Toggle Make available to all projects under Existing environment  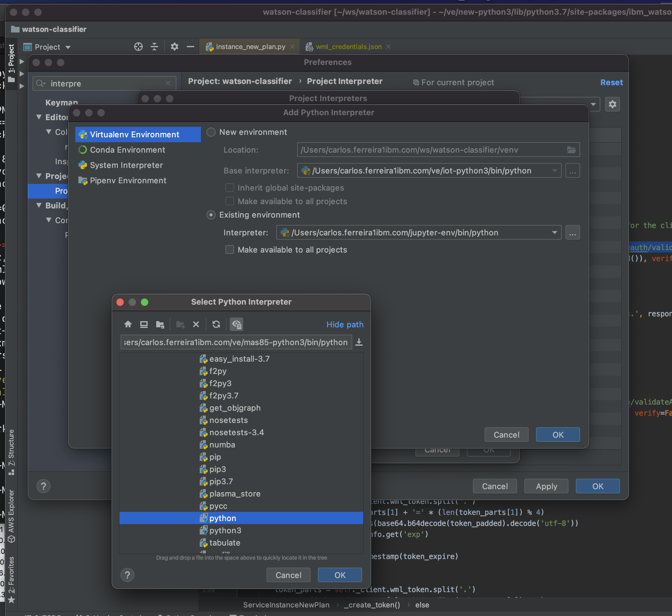coord(230,249)
